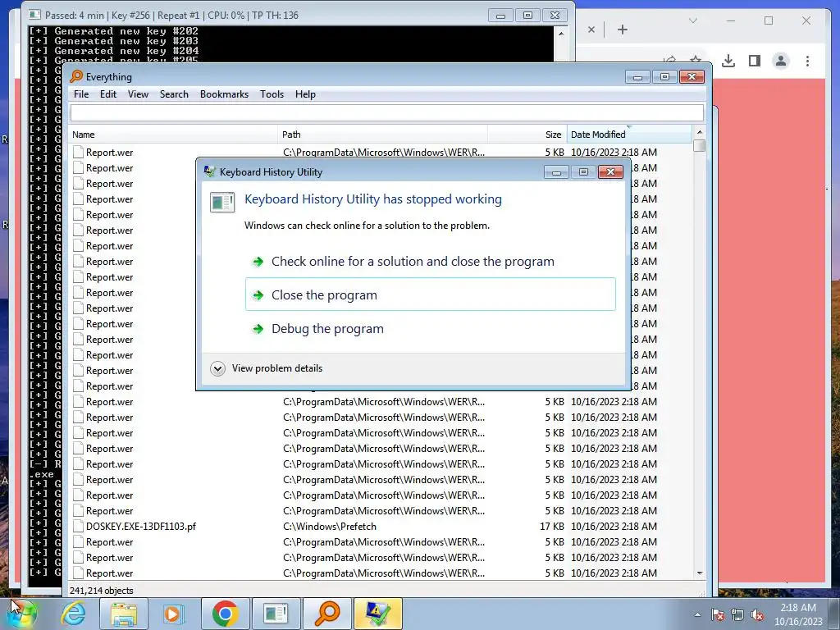Choose Check online for a solution option
This screenshot has height=630, width=840.
pos(430,262)
